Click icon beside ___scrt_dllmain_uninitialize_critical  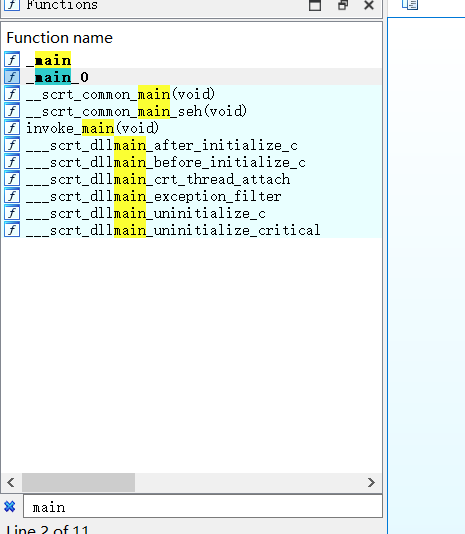pos(12,230)
